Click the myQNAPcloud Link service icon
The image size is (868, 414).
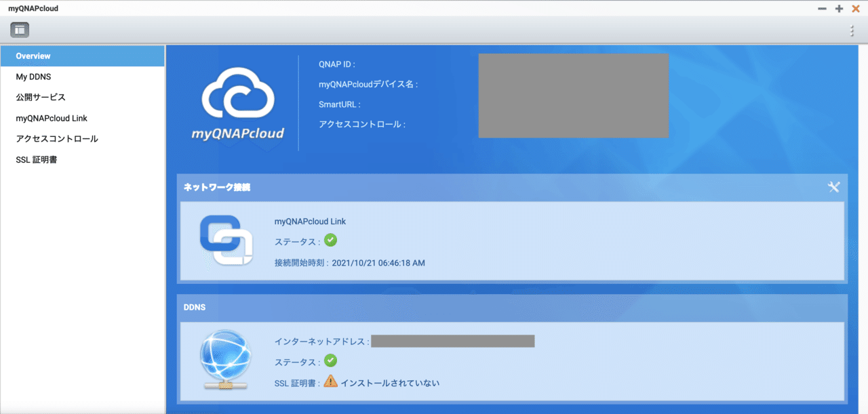[x=226, y=241]
